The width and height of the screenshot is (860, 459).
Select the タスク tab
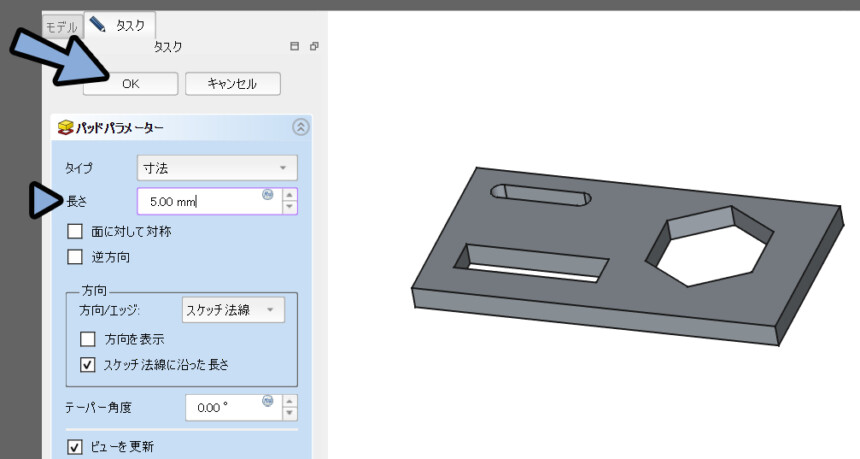(120, 25)
